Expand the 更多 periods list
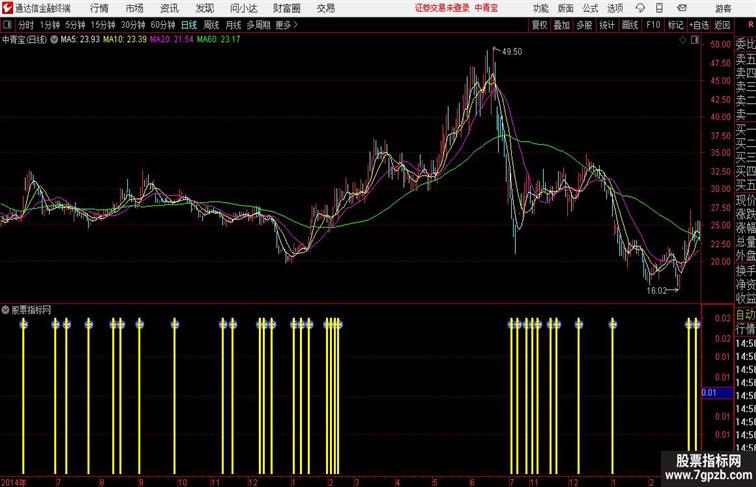The width and height of the screenshot is (756, 487). coord(286,25)
